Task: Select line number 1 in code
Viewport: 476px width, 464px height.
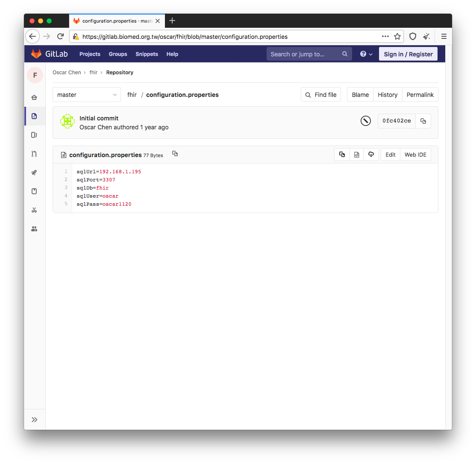Action: pyautogui.click(x=66, y=171)
